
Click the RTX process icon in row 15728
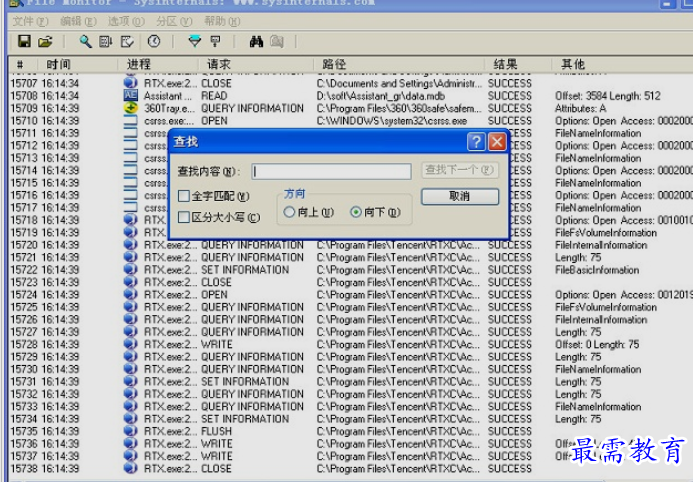click(x=130, y=344)
